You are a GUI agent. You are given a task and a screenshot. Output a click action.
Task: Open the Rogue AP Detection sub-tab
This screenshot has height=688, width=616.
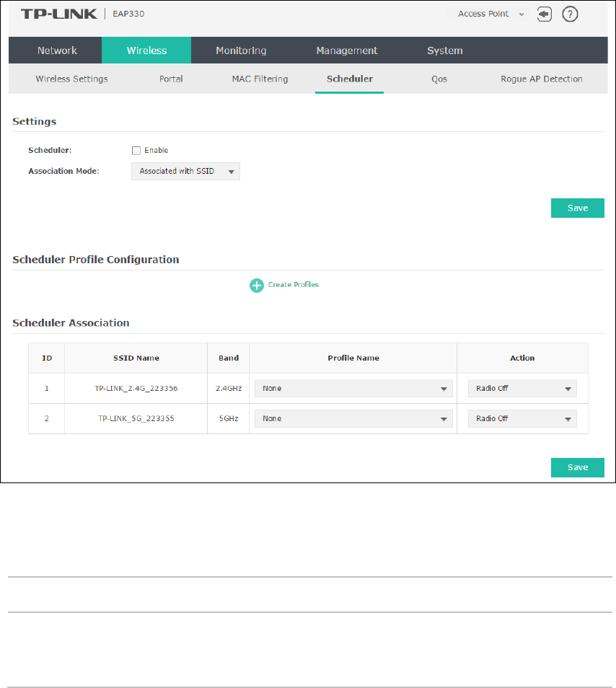coord(542,79)
